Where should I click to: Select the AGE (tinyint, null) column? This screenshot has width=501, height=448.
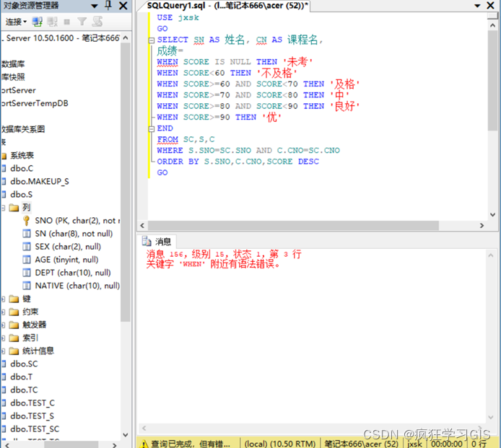click(x=66, y=260)
